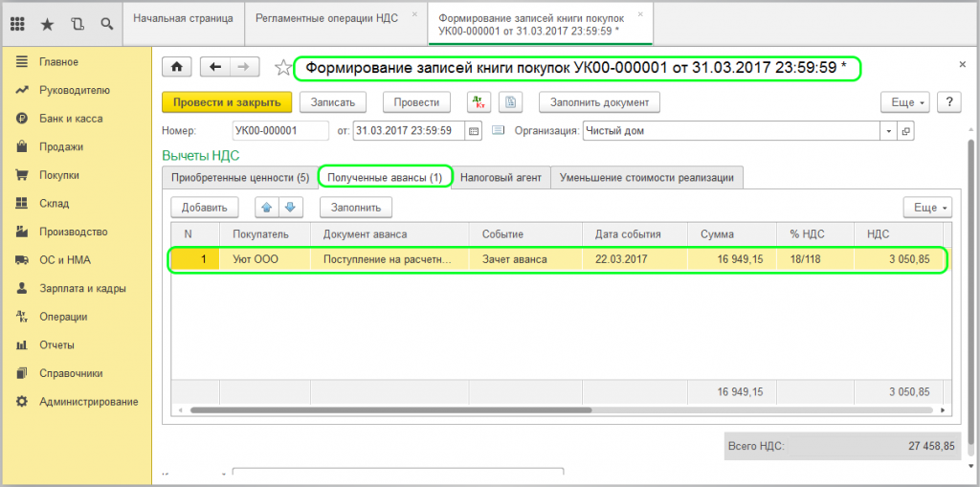The height and width of the screenshot is (487, 980).
Task: Move row down with blue arrow
Action: (289, 207)
